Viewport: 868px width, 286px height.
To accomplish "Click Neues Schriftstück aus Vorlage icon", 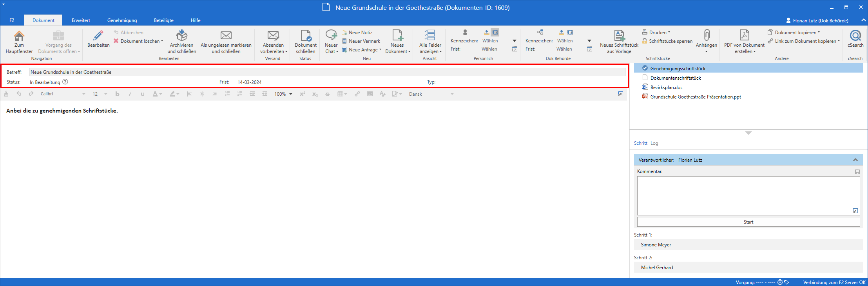I will click(x=619, y=36).
